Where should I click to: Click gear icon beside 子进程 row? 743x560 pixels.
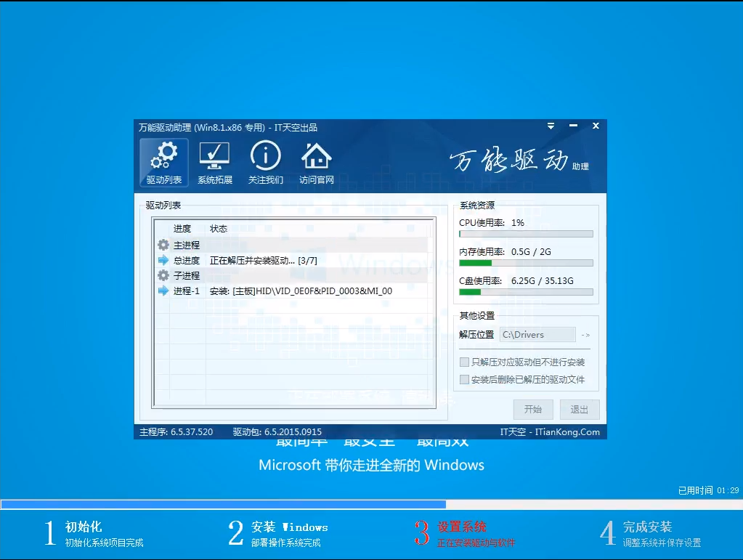(163, 276)
